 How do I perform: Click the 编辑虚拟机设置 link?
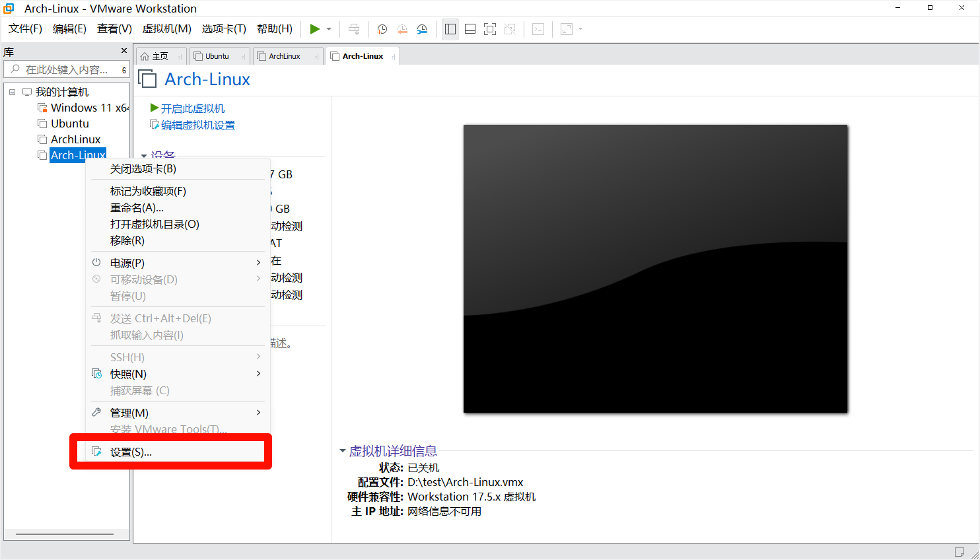click(x=197, y=125)
